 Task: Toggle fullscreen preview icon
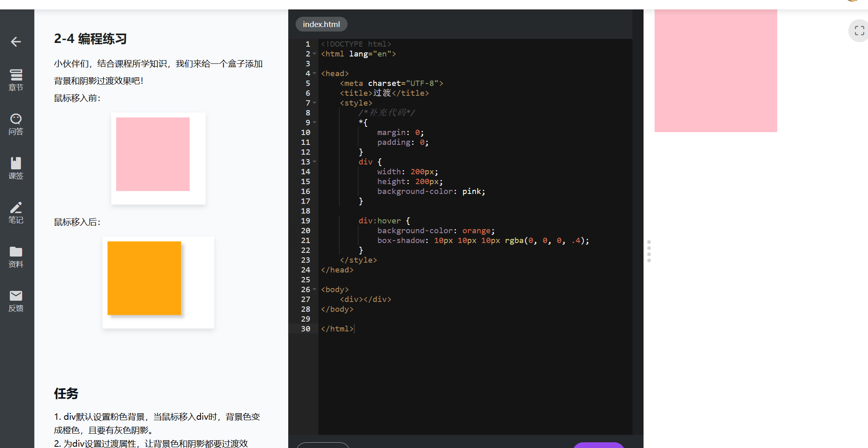tap(859, 31)
